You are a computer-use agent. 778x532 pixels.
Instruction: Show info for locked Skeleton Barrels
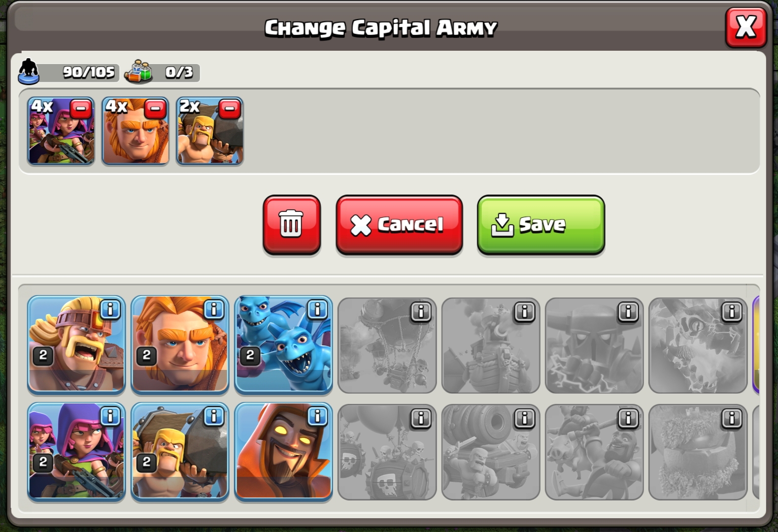pos(420,418)
